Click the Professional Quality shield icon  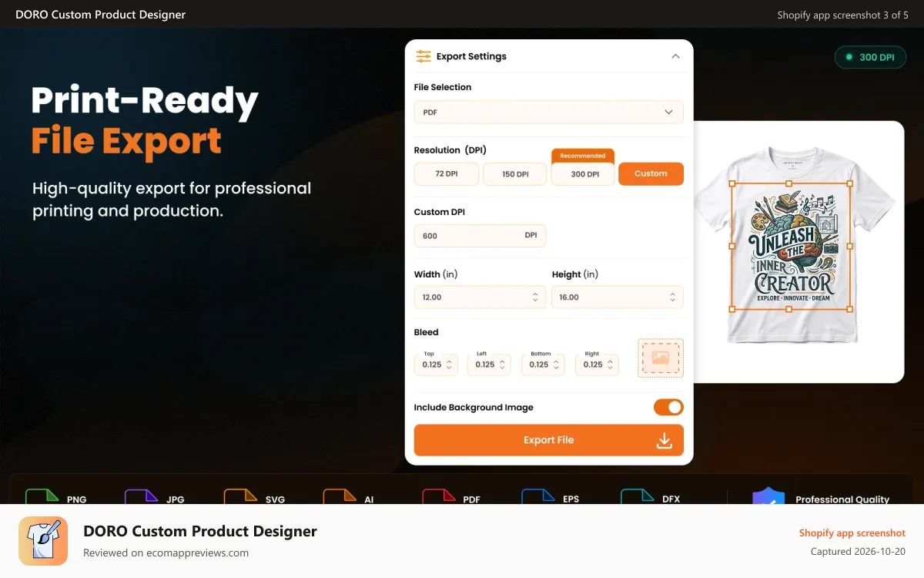click(x=768, y=496)
